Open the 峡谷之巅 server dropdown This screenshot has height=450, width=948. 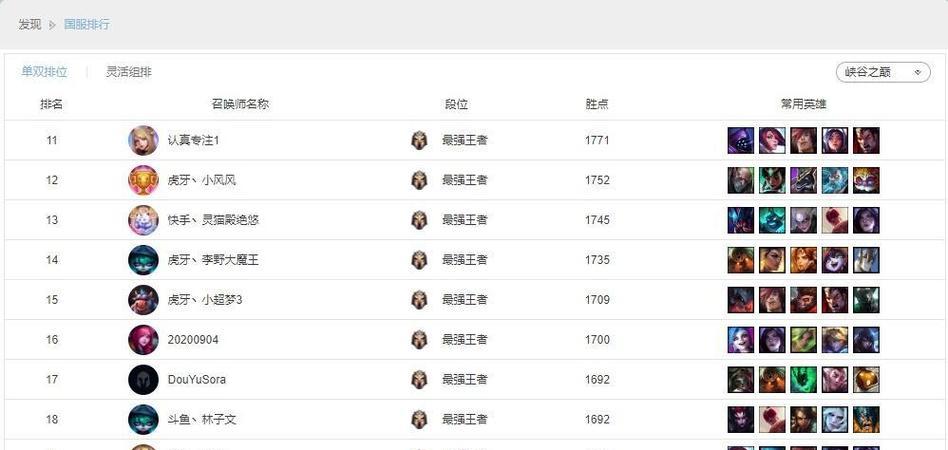[x=883, y=72]
